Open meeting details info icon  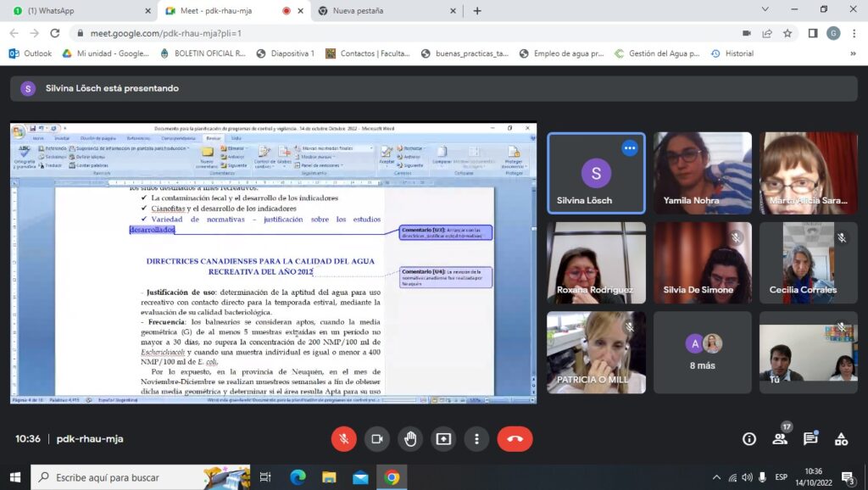coord(749,439)
